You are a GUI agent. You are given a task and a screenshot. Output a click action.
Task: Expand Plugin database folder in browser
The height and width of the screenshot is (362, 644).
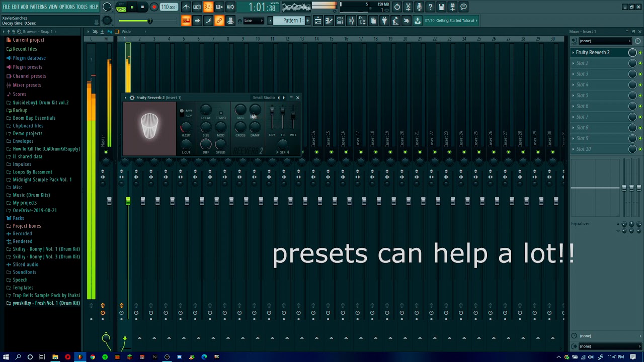click(x=29, y=58)
